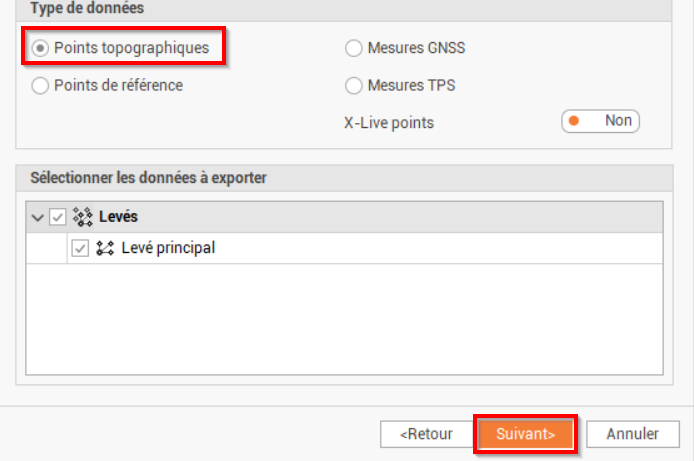Choose the Points de référence option
694x461 pixels.
[x=41, y=85]
